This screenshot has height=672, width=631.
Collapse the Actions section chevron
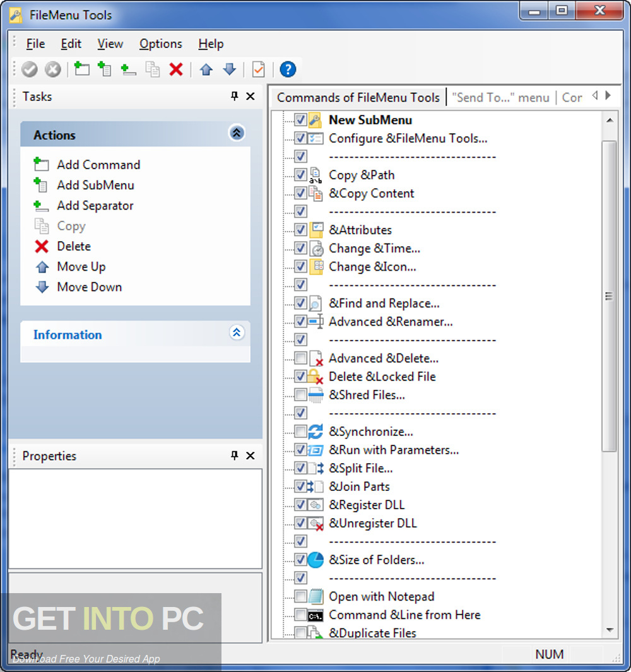pos(237,133)
